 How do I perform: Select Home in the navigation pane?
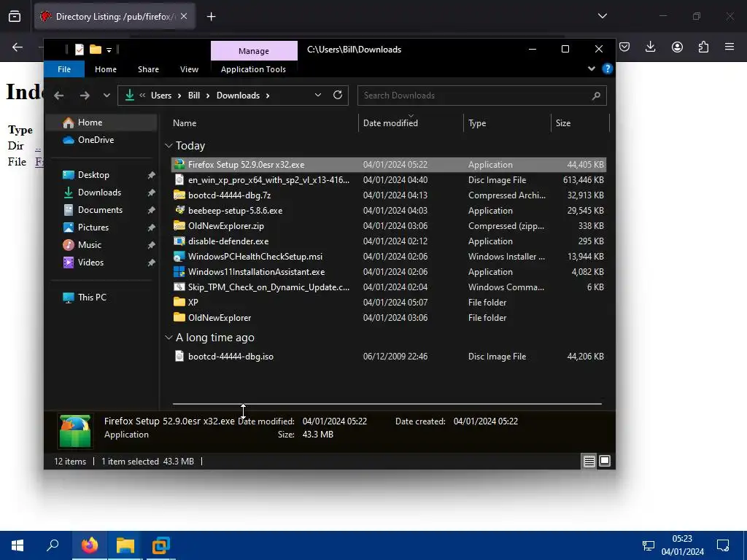coord(102,122)
